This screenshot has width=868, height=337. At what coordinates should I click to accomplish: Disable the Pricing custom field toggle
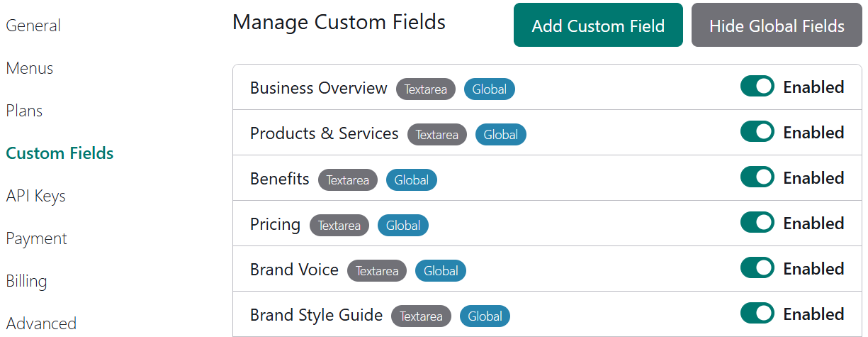(757, 223)
